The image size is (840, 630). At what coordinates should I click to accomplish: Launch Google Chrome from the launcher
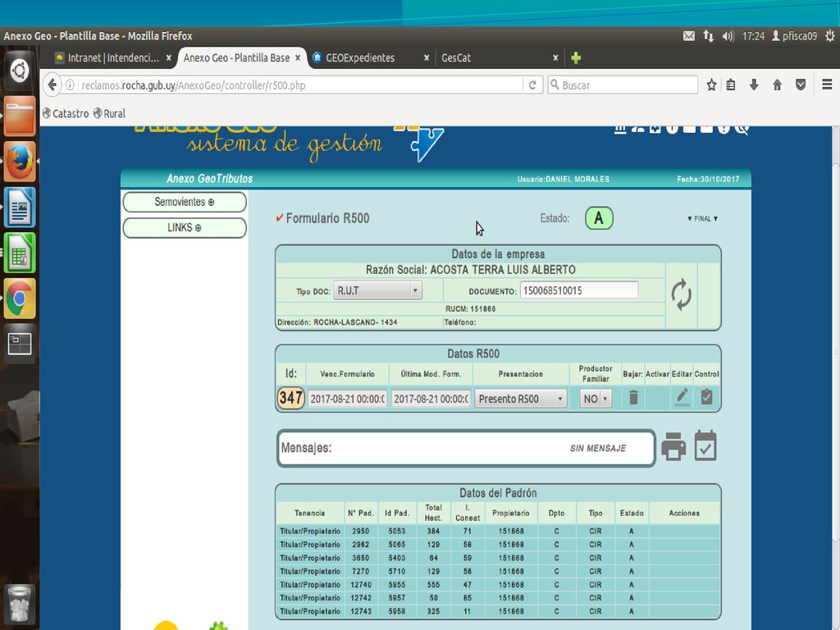click(x=20, y=299)
